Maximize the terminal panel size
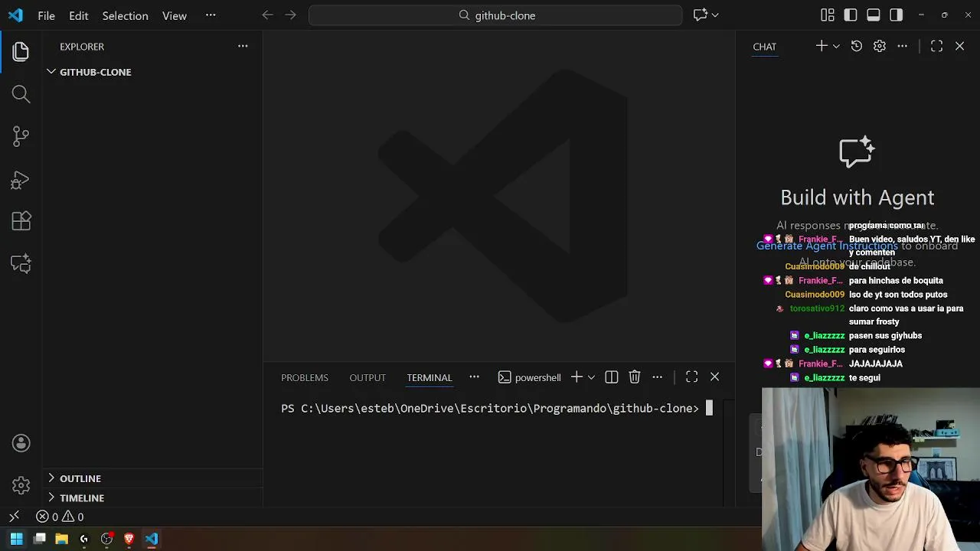 coord(691,377)
